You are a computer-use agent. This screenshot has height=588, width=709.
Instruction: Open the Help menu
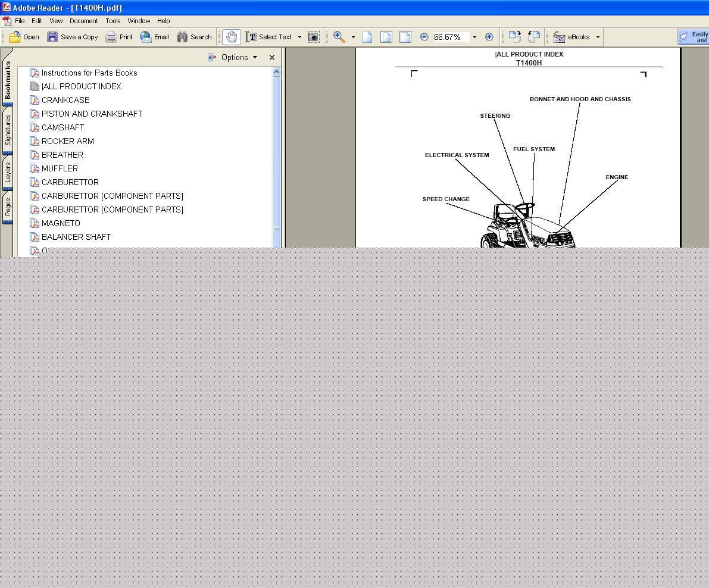click(163, 21)
